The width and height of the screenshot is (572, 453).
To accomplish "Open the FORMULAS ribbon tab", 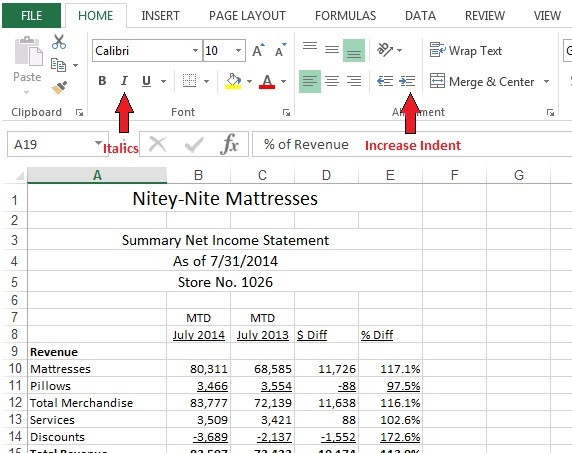I will 345,16.
